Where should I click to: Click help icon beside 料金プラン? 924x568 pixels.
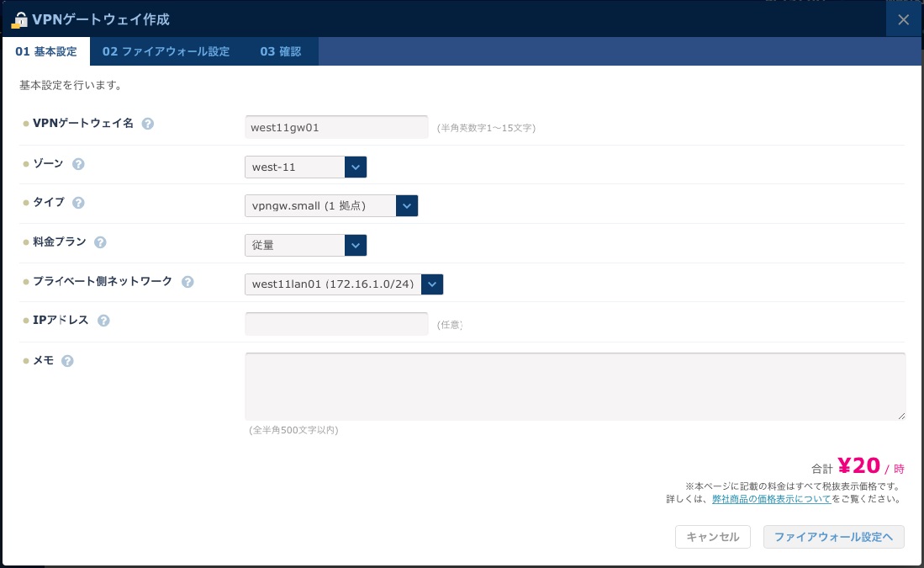[100, 242]
